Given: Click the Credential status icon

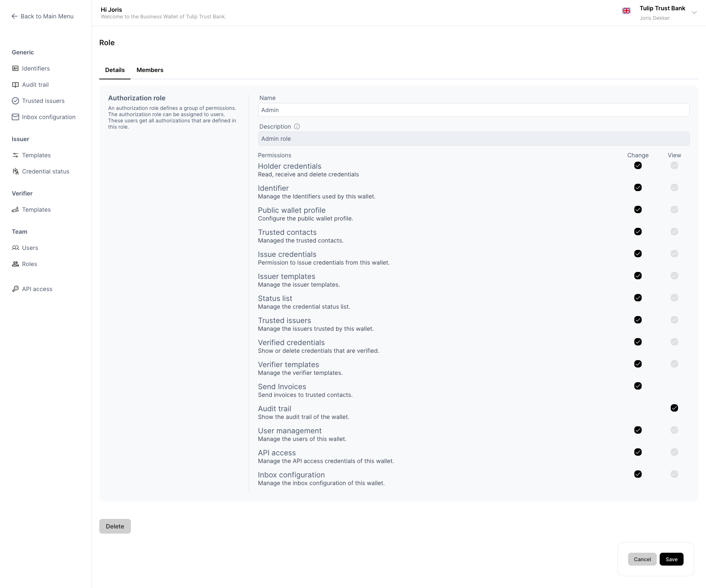Looking at the screenshot, I should pyautogui.click(x=15, y=171).
